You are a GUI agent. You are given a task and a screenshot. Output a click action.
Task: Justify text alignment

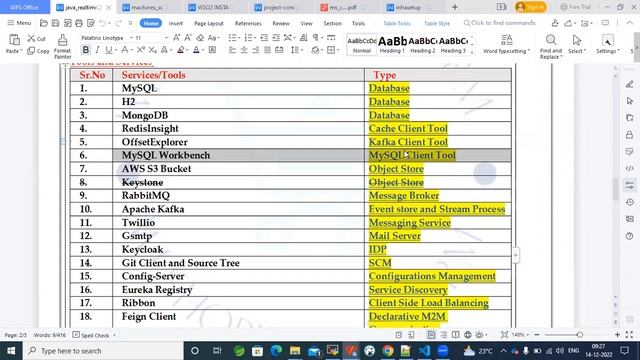coord(267,50)
